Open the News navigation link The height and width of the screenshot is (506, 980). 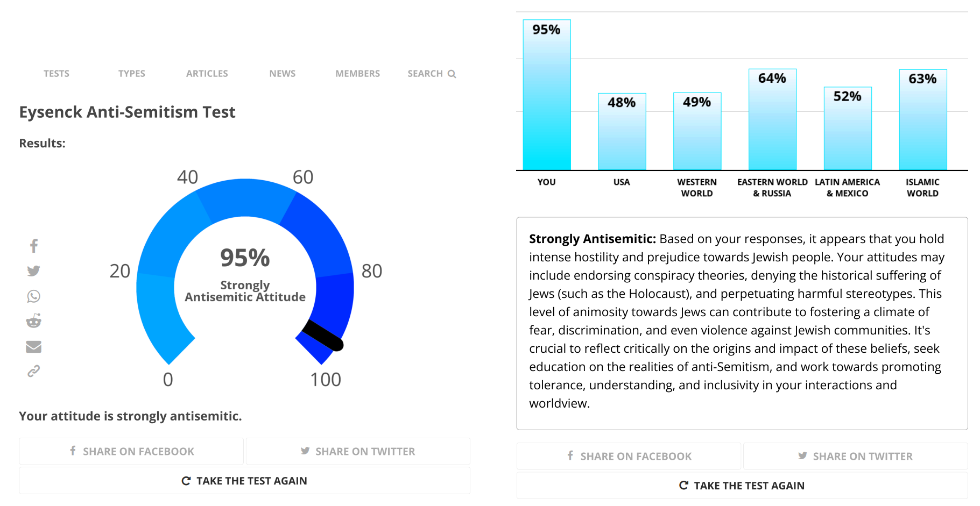pos(283,74)
